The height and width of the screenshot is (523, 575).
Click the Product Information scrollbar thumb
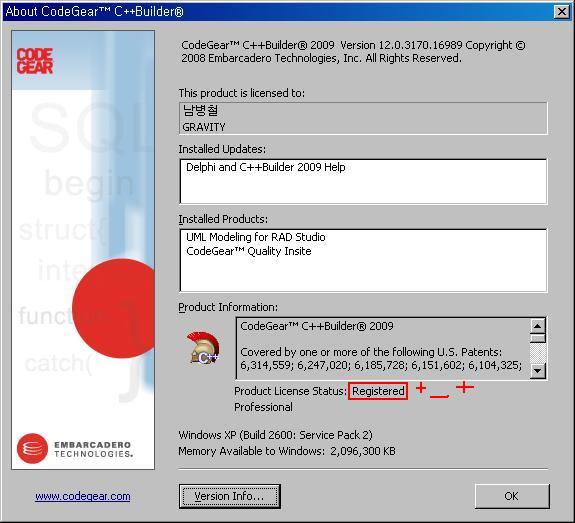(538, 337)
